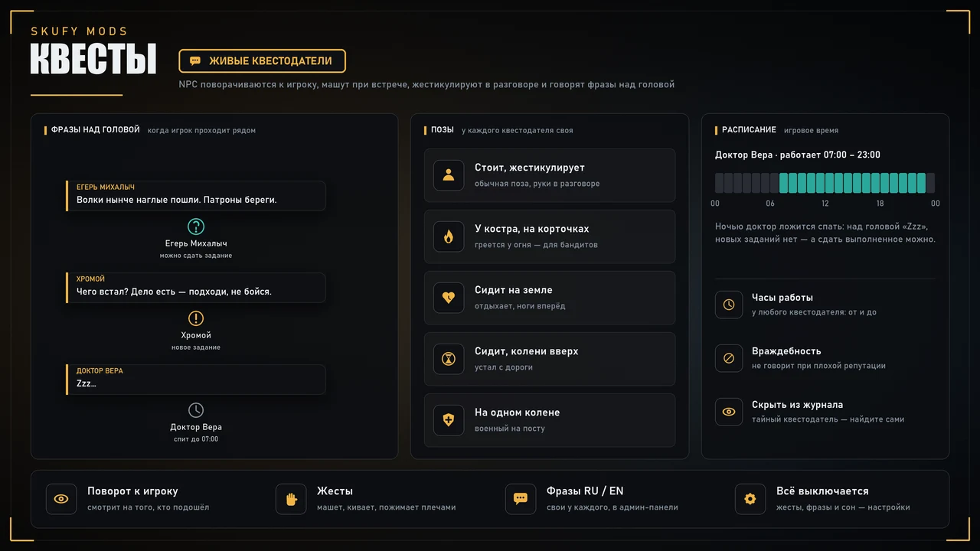Select the «Стоит, жестикулирует» pose card
980x551 pixels.
[550, 175]
